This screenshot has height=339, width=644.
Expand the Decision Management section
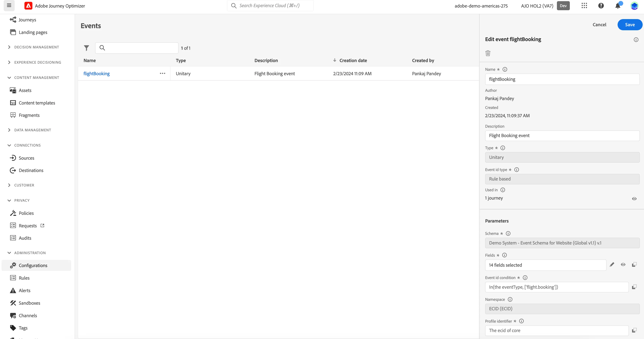pyautogui.click(x=36, y=47)
